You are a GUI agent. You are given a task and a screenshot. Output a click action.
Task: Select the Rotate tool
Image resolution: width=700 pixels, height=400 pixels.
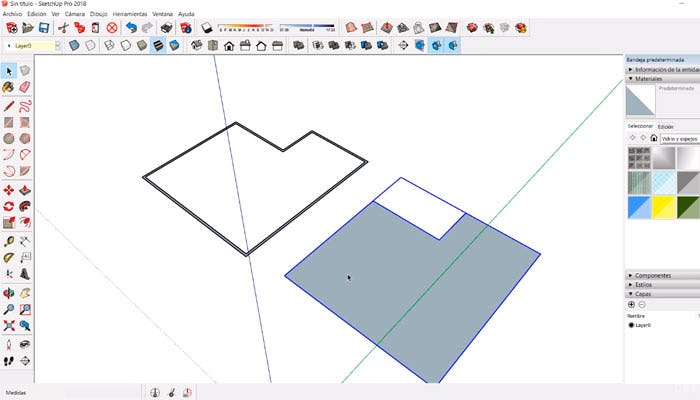coord(8,206)
